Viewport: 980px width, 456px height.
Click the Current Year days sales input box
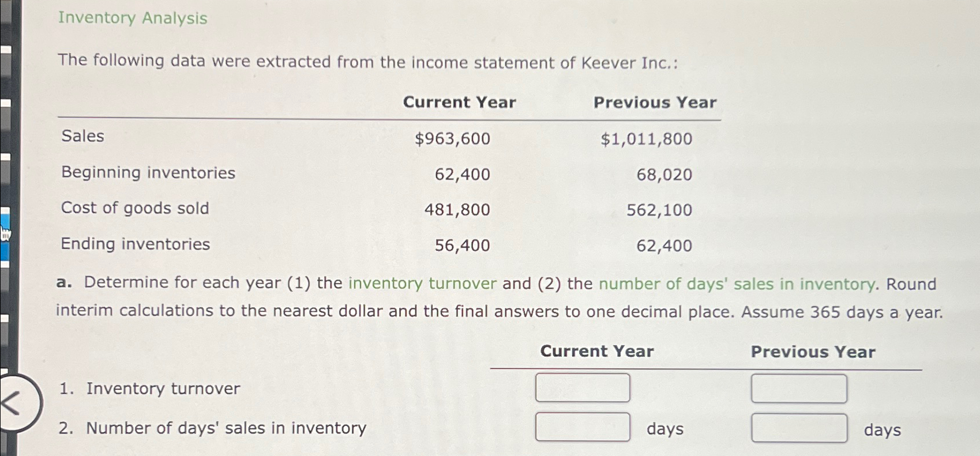pos(583,427)
